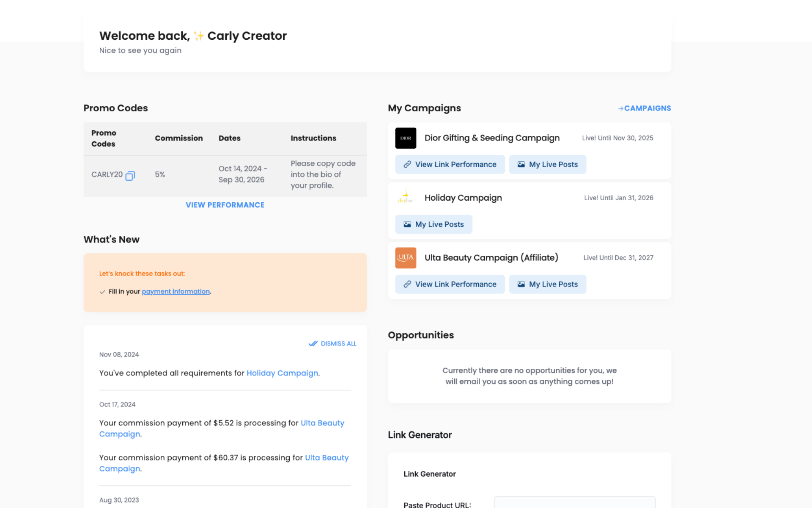Screen dimensions: 812x508
Task: Click the Dior campaign logo
Action: (406, 138)
